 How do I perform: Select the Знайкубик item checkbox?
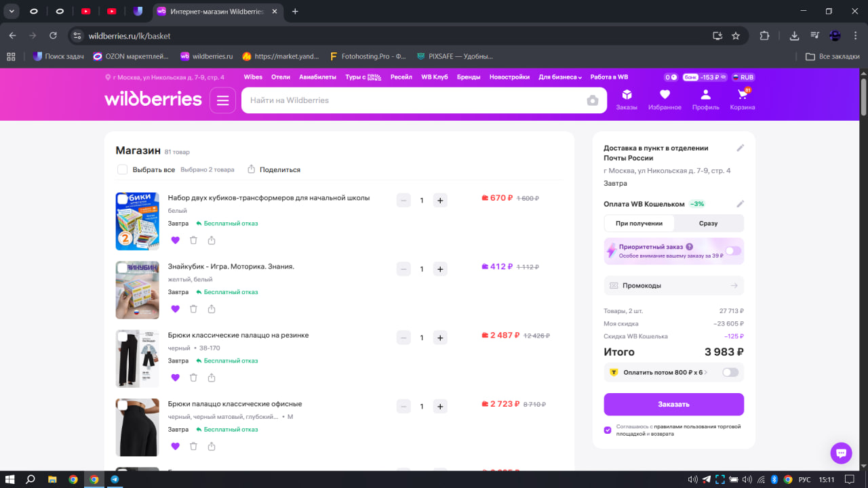(x=122, y=268)
